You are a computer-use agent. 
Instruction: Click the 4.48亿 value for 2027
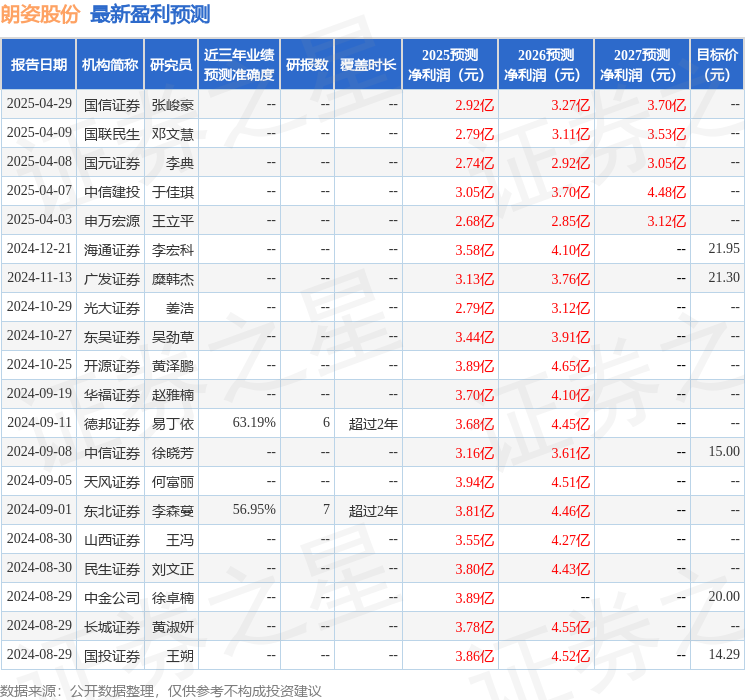[667, 192]
